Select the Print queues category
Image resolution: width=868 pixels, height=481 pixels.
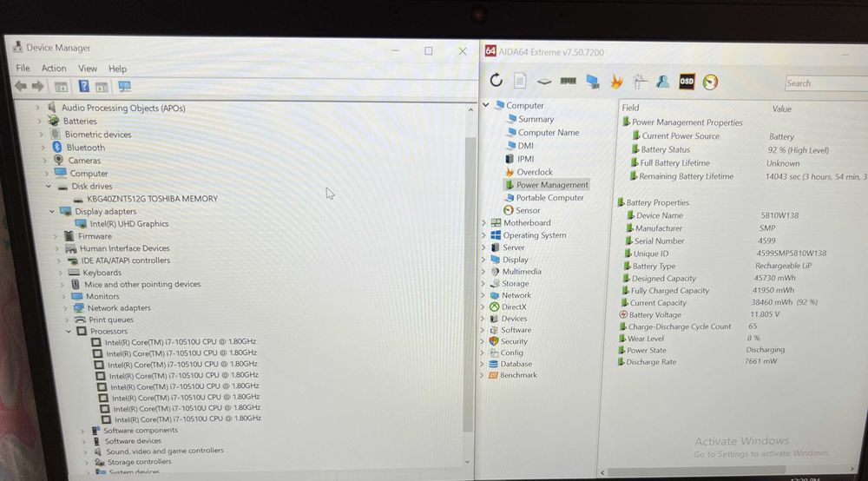tap(111, 320)
